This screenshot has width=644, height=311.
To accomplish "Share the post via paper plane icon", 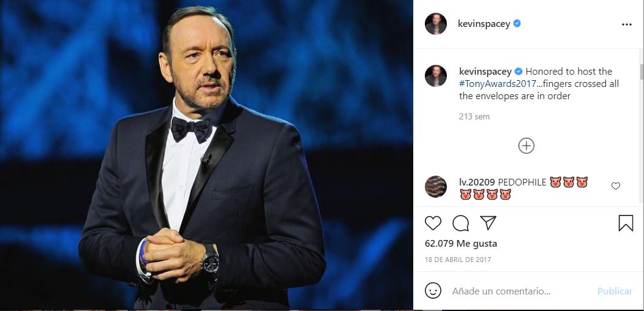I will coord(488,223).
